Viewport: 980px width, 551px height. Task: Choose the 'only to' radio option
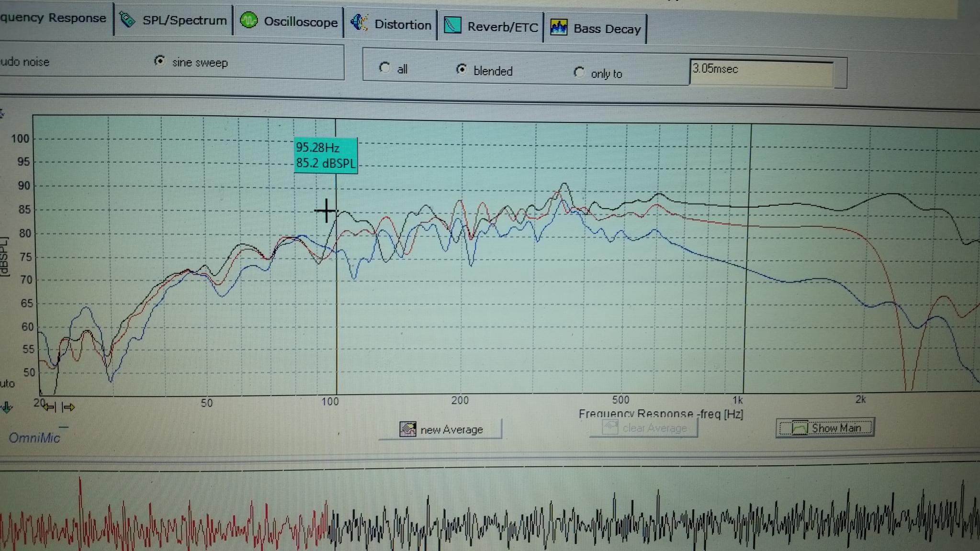pyautogui.click(x=579, y=72)
